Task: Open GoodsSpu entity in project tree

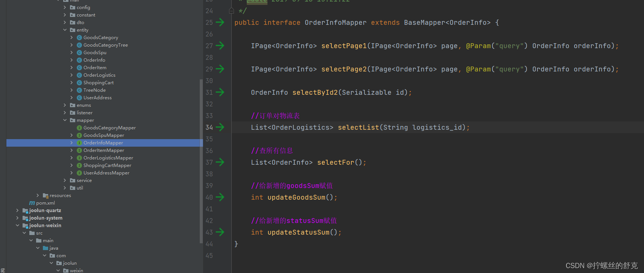Action: click(95, 53)
